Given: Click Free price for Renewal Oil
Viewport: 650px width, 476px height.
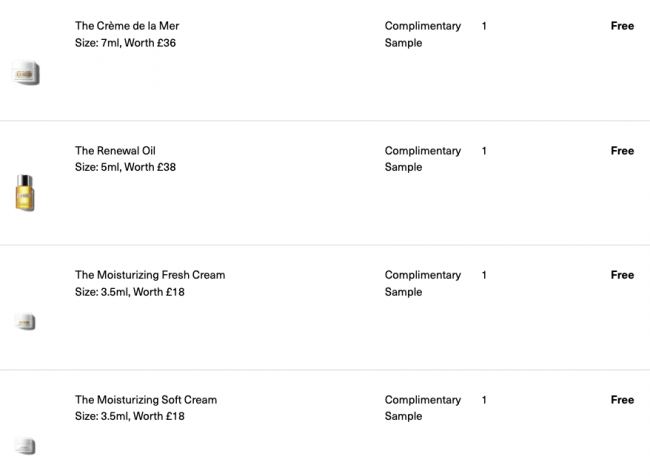Looking at the screenshot, I should click(x=622, y=151).
